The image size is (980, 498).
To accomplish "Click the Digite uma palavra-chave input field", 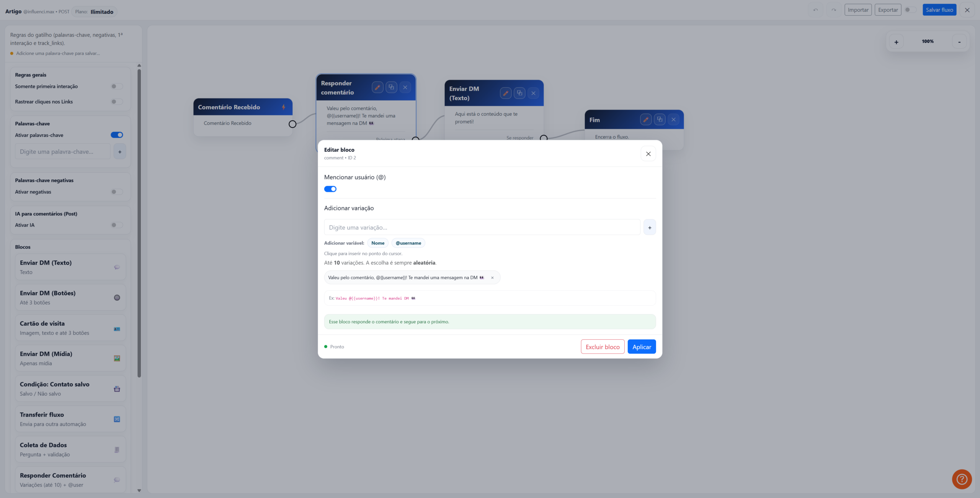I will tap(63, 152).
